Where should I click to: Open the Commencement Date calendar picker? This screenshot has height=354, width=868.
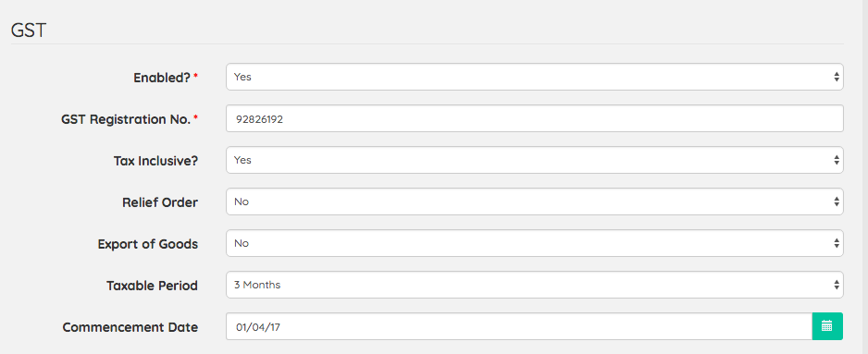(827, 326)
